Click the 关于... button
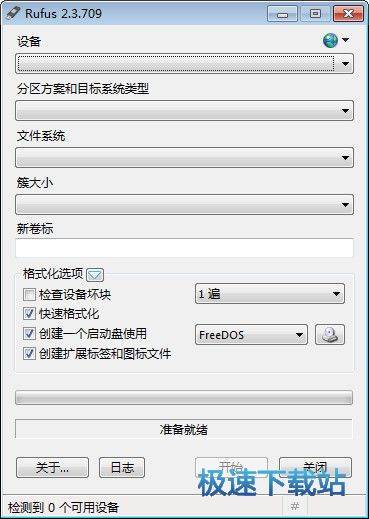 tap(52, 468)
